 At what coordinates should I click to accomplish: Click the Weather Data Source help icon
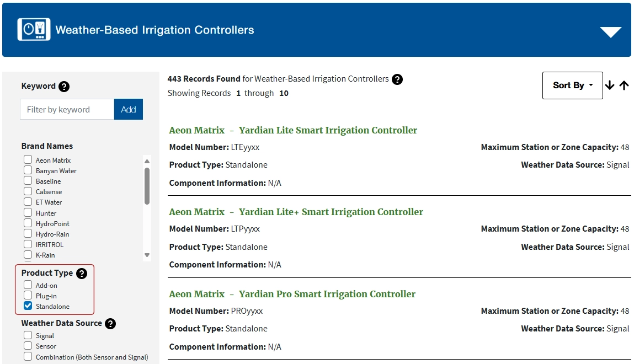[110, 324]
